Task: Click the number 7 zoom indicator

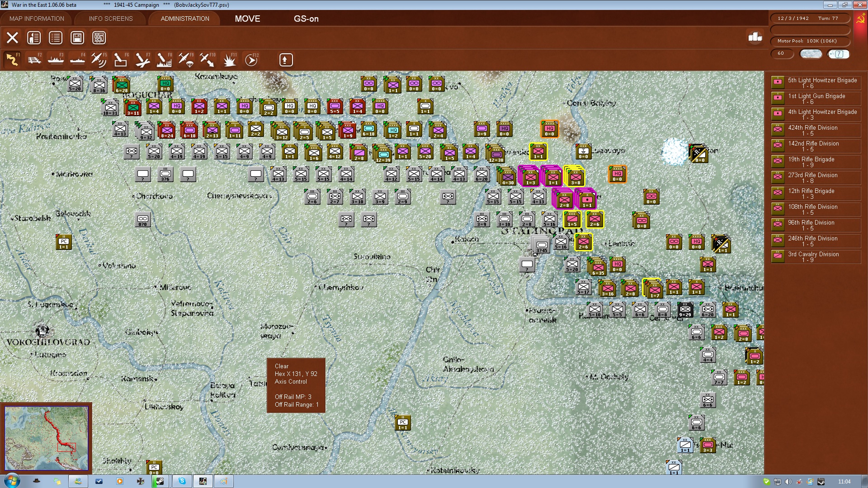Action: tap(839, 54)
